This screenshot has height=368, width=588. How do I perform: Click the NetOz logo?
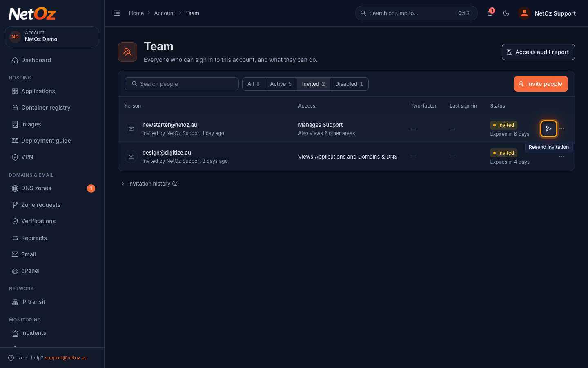32,14
